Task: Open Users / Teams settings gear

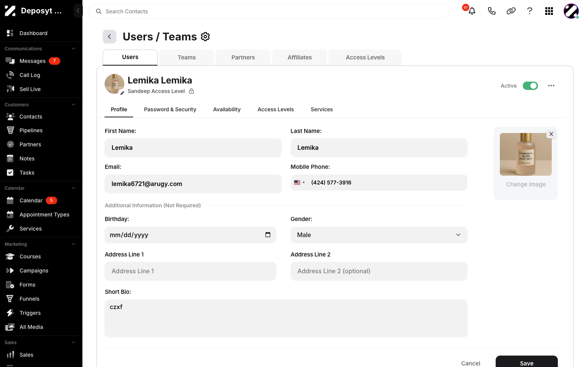Action: pyautogui.click(x=205, y=37)
